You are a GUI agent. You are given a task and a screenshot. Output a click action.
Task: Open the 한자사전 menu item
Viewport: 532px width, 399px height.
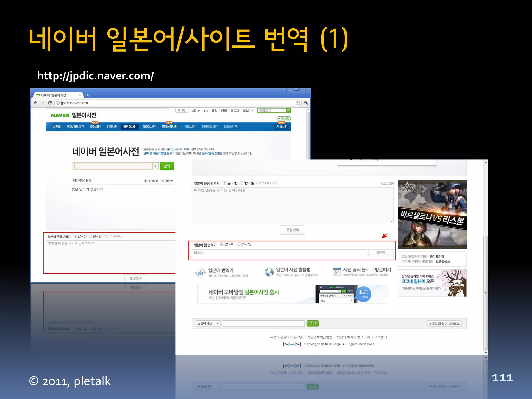[x=112, y=127]
